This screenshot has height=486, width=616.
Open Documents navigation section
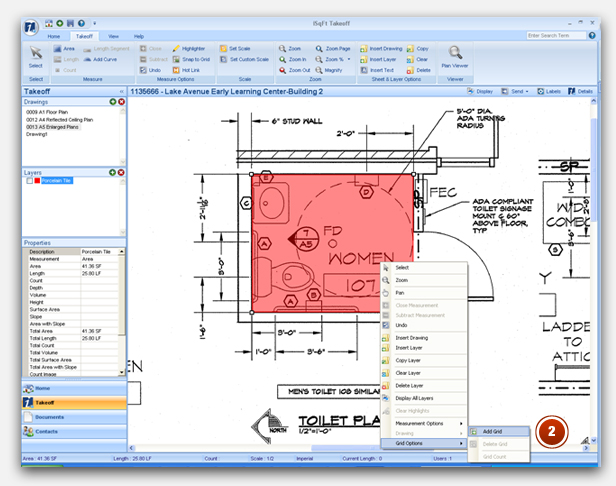(x=74, y=417)
